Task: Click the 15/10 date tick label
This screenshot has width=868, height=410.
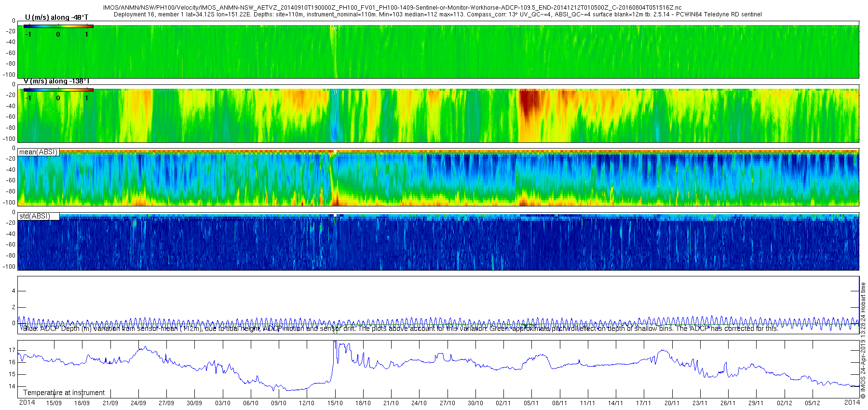Action: [x=335, y=403]
